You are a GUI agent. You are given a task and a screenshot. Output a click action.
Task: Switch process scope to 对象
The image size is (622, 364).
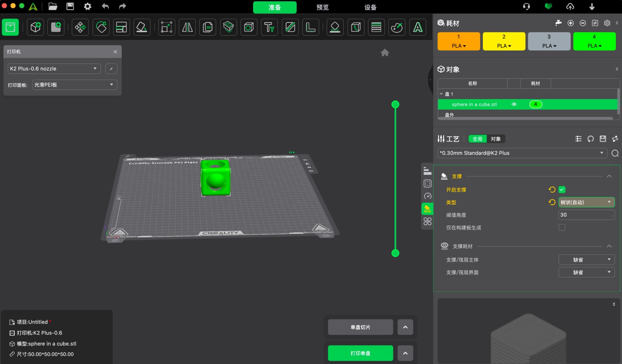tap(496, 139)
